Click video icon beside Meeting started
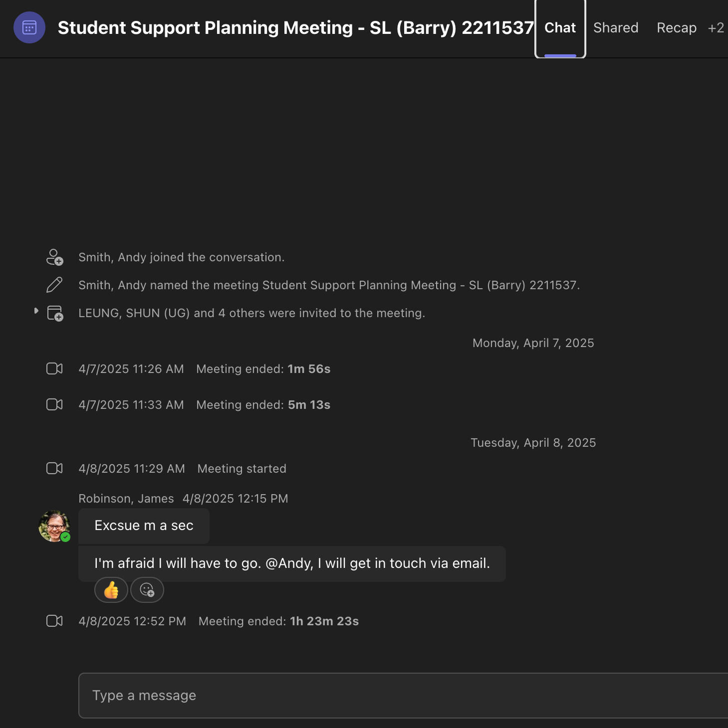The width and height of the screenshot is (728, 728). point(54,469)
